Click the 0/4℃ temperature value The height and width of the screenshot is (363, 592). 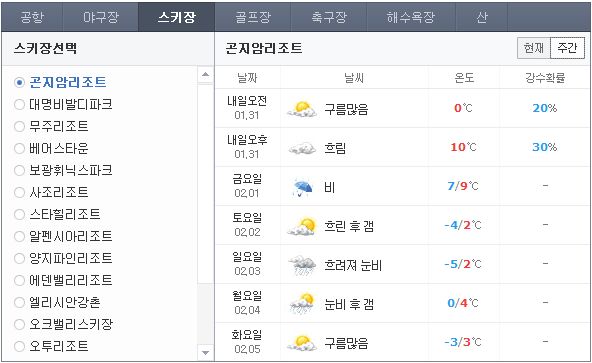click(463, 303)
